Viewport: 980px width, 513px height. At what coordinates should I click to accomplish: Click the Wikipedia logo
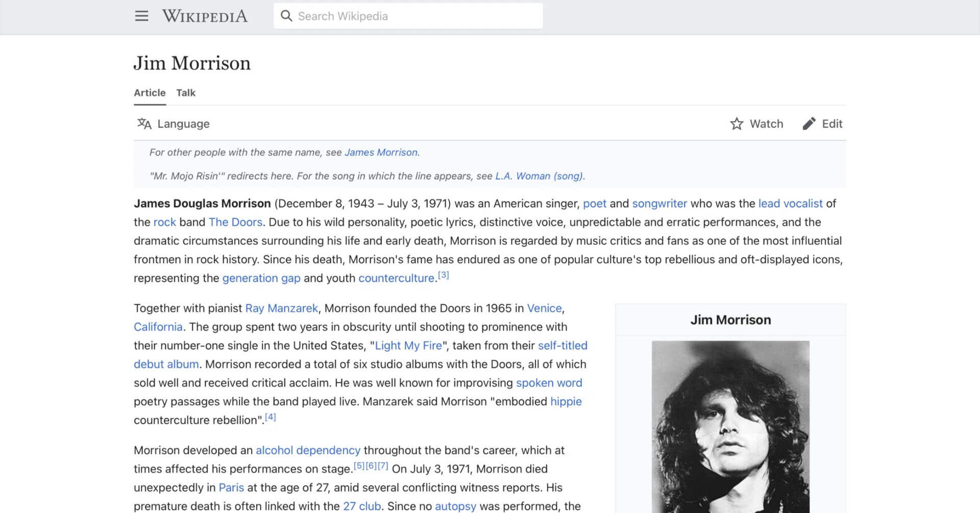click(205, 16)
